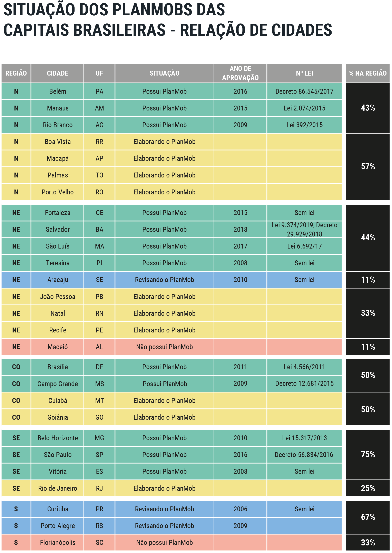Click the Florianópolis city cell
Image resolution: width=392 pixels, height=553 pixels.
[57, 542]
